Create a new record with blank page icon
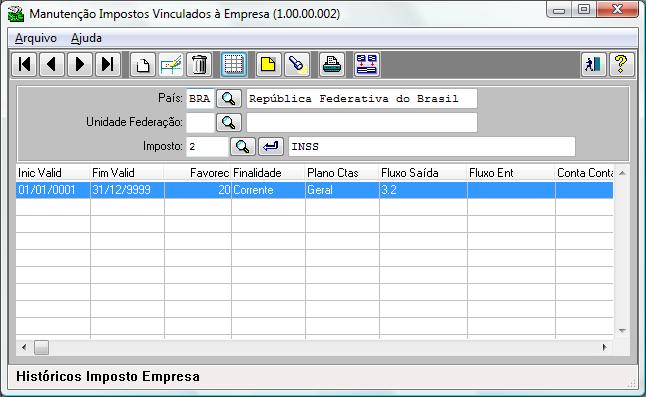Image resolution: width=646 pixels, height=397 pixels. click(143, 65)
